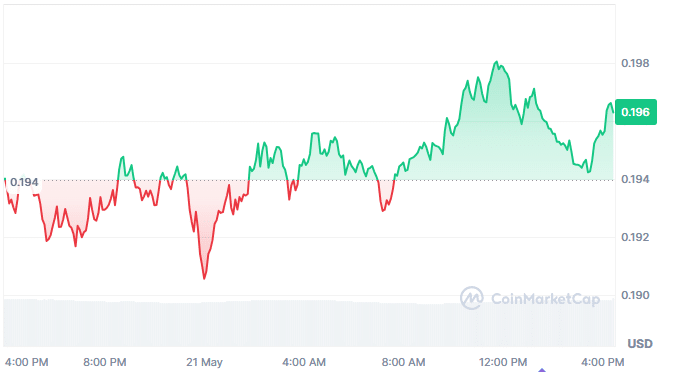Screen dimensions: 682x372
Task: Click the 0.190 price axis label
Action: (635, 295)
